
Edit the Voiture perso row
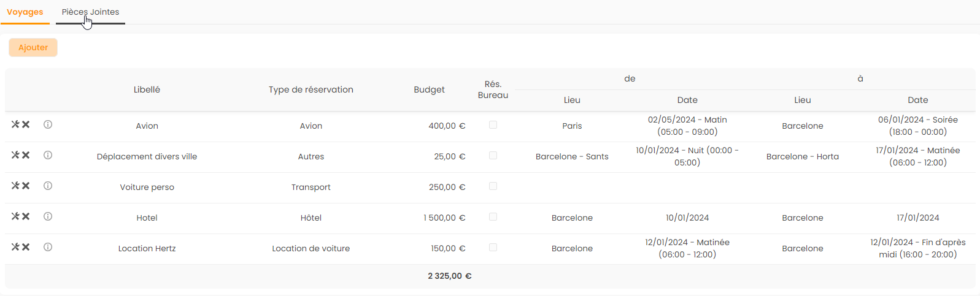click(15, 186)
